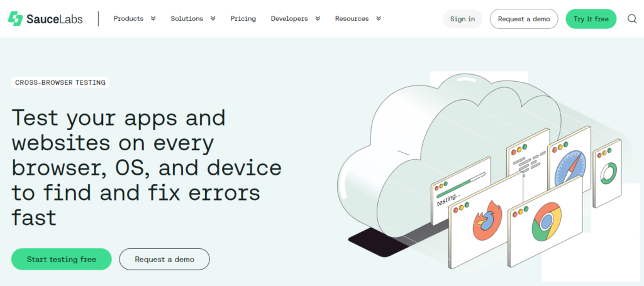
Task: Expand the Resources dropdown chevron
Action: coord(378,19)
